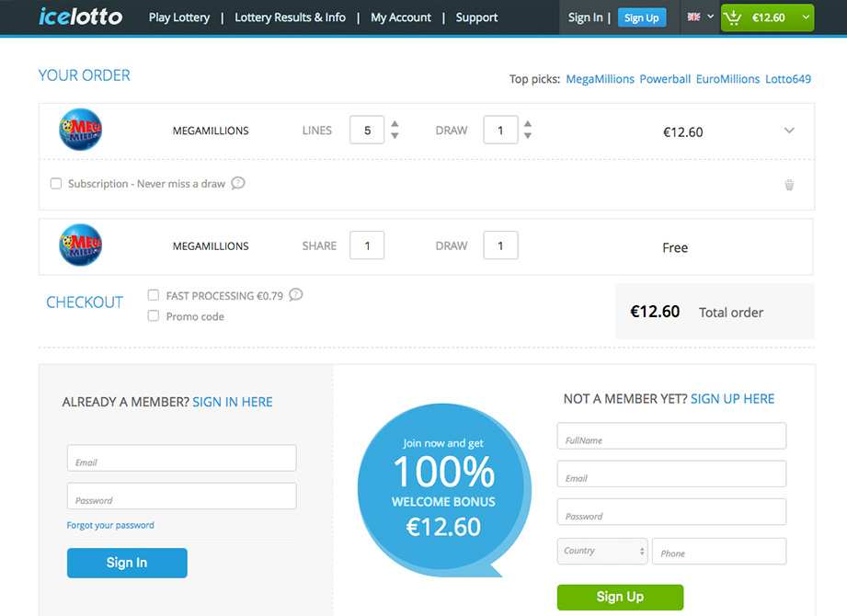Click the €12.60 Total order amount
Screen dimensions: 847x616
655,312
